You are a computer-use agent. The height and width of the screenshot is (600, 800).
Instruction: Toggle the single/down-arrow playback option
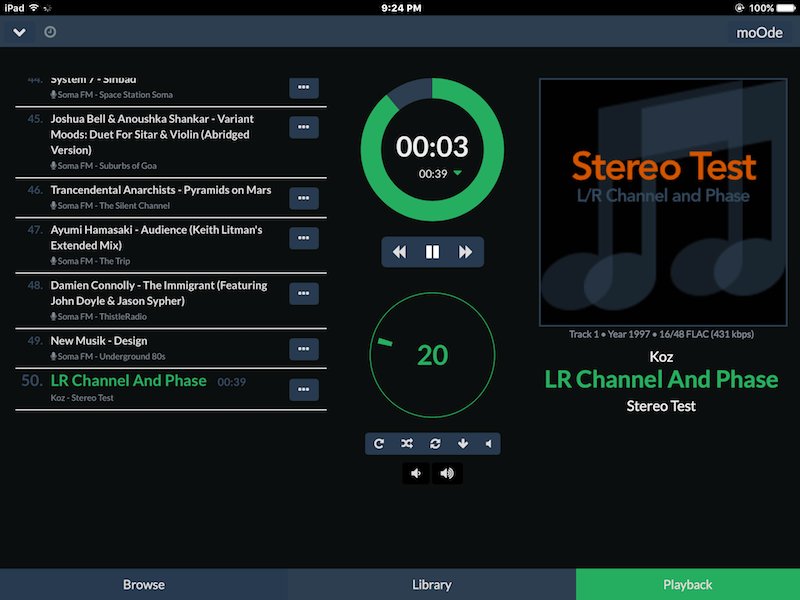(463, 444)
